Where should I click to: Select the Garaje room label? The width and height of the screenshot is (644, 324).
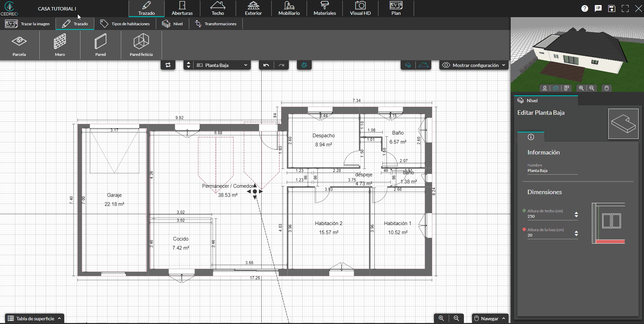coord(114,195)
